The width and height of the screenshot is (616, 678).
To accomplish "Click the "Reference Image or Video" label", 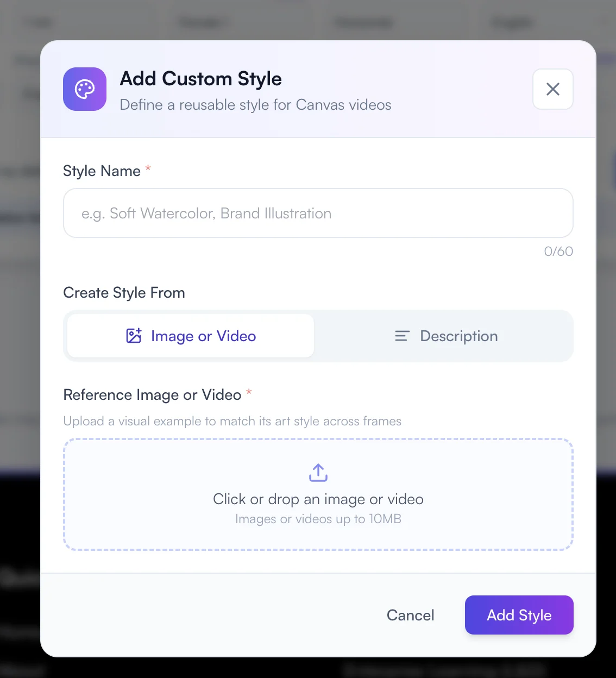I will pos(152,395).
